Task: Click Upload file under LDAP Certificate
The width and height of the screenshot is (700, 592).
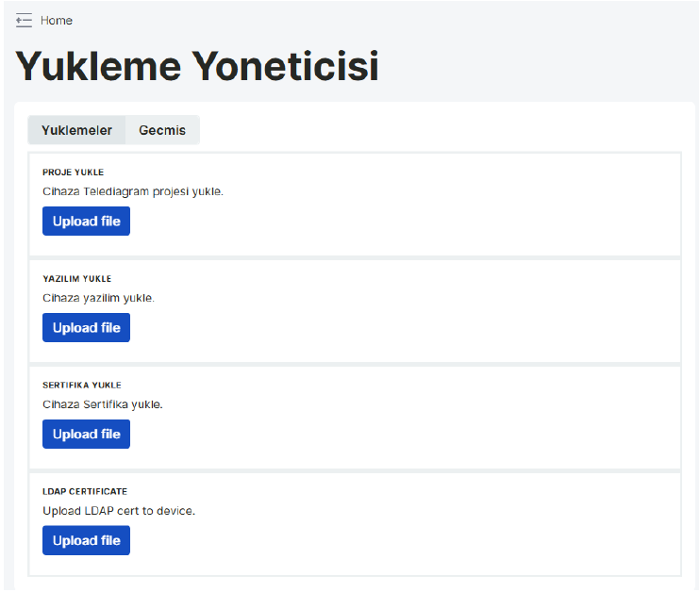Action: [x=86, y=540]
